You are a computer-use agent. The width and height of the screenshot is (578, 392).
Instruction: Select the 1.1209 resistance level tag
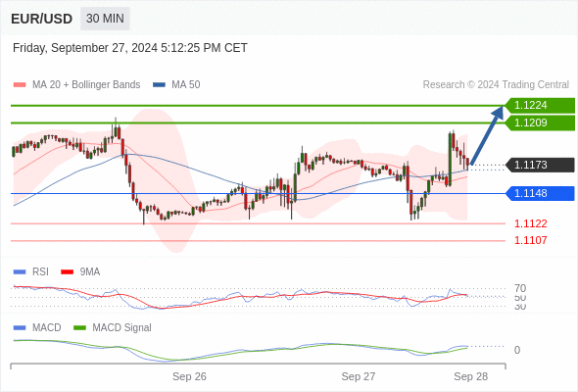[x=540, y=122]
